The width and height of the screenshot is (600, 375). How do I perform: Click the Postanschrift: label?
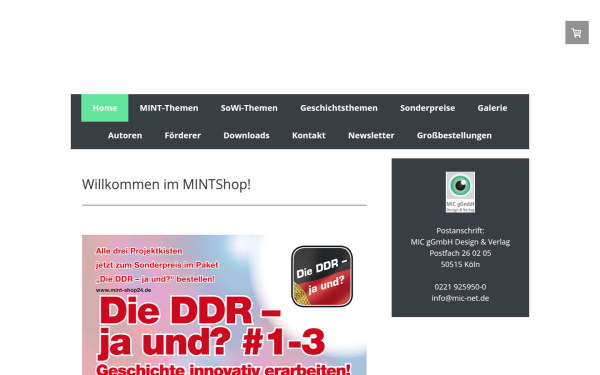[460, 231]
